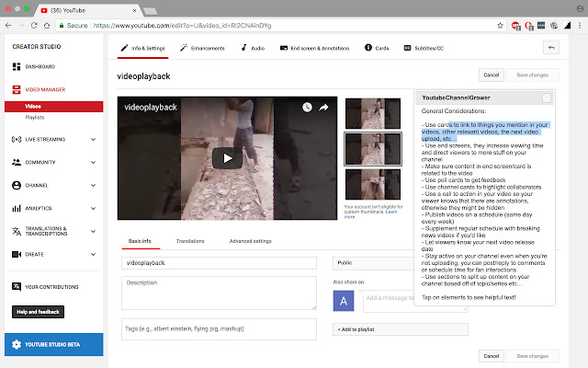This screenshot has height=368, width=588.
Task: Open the Translations sub-tab
Action: [190, 241]
